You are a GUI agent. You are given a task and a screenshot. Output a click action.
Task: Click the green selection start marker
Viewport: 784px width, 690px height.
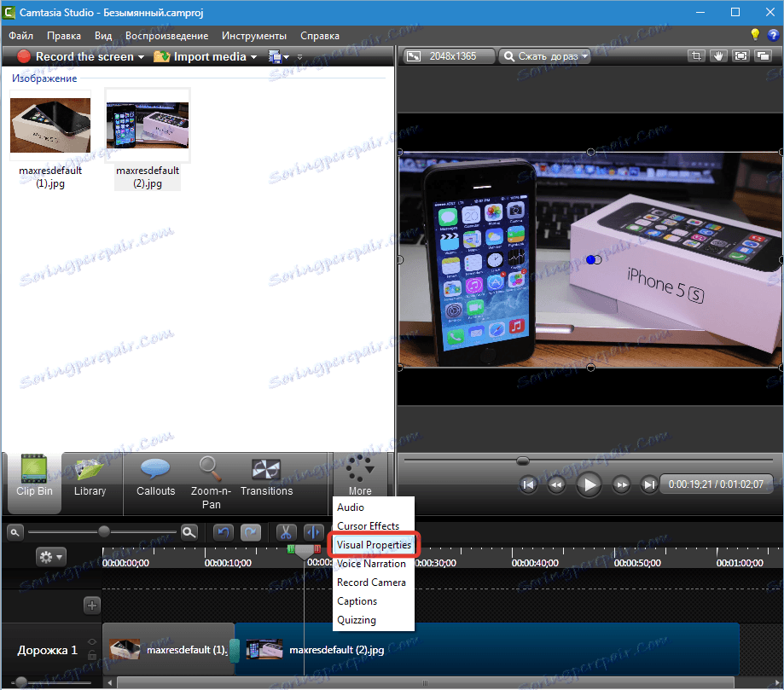point(291,549)
